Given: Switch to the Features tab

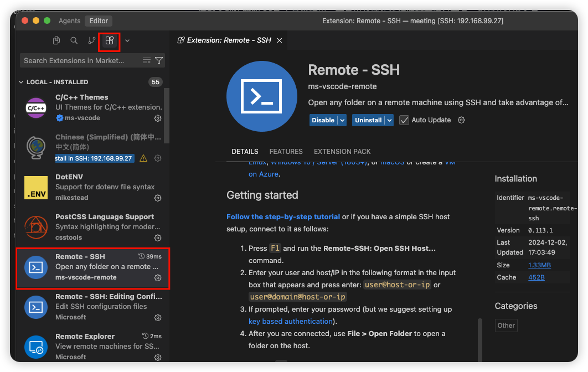Looking at the screenshot, I should click(x=286, y=151).
